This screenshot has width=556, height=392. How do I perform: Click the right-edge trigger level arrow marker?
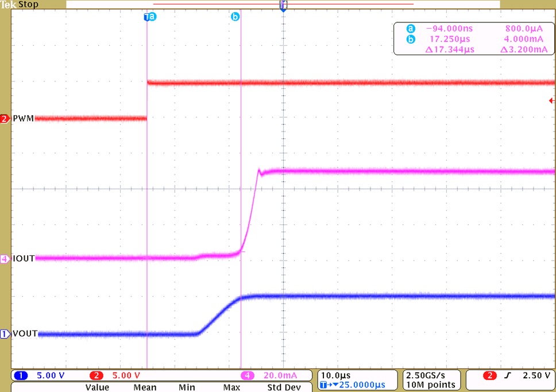click(551, 100)
